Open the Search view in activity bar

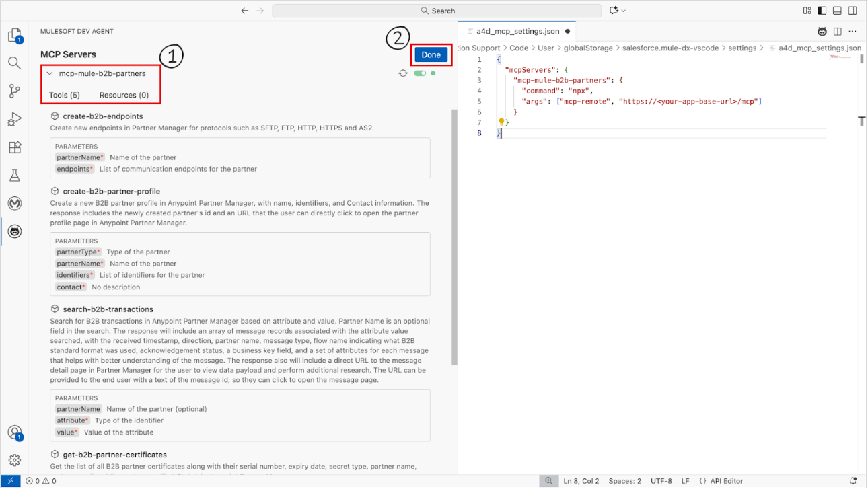[14, 63]
